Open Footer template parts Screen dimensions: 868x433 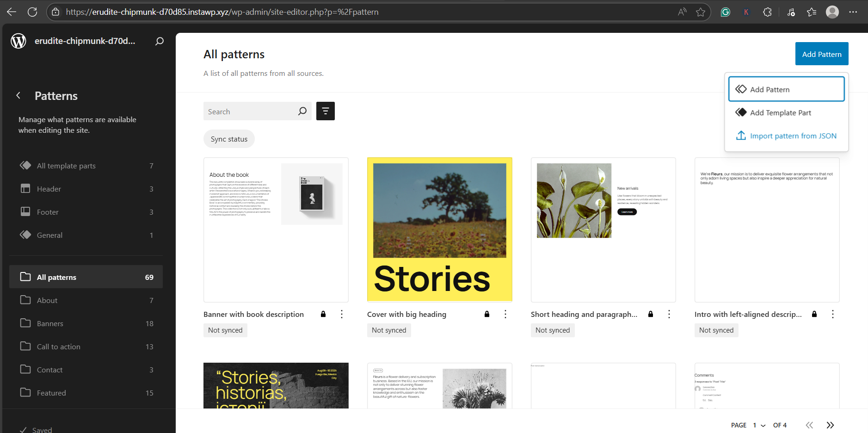tap(86, 212)
